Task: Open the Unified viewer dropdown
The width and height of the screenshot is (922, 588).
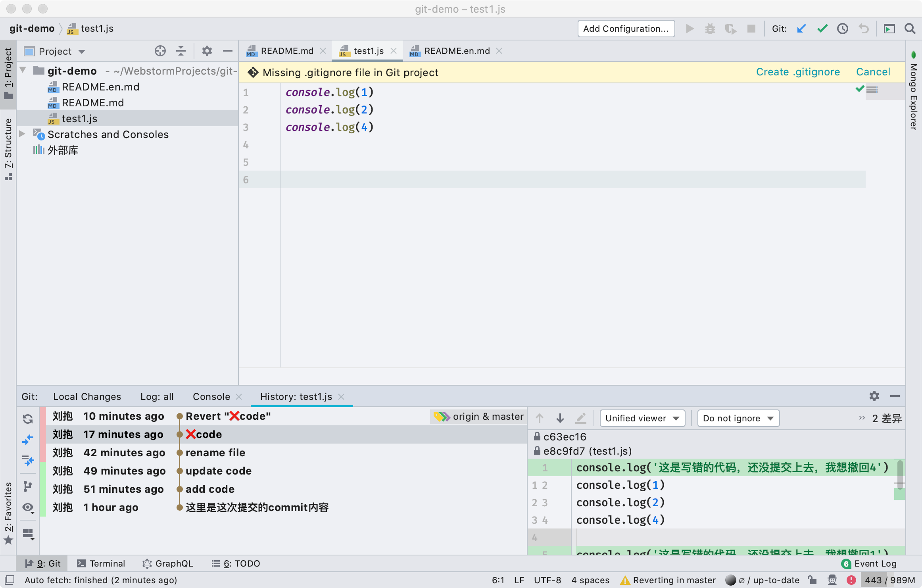Action: [x=642, y=418]
